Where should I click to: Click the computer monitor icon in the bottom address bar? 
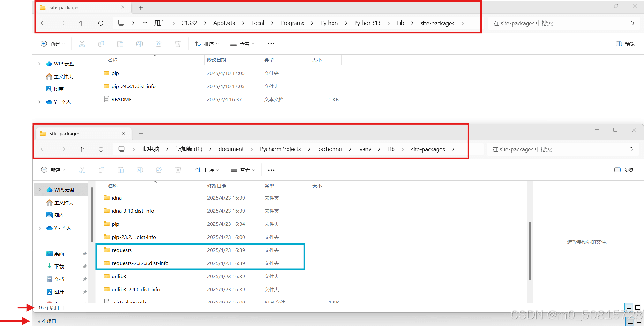coord(122,149)
